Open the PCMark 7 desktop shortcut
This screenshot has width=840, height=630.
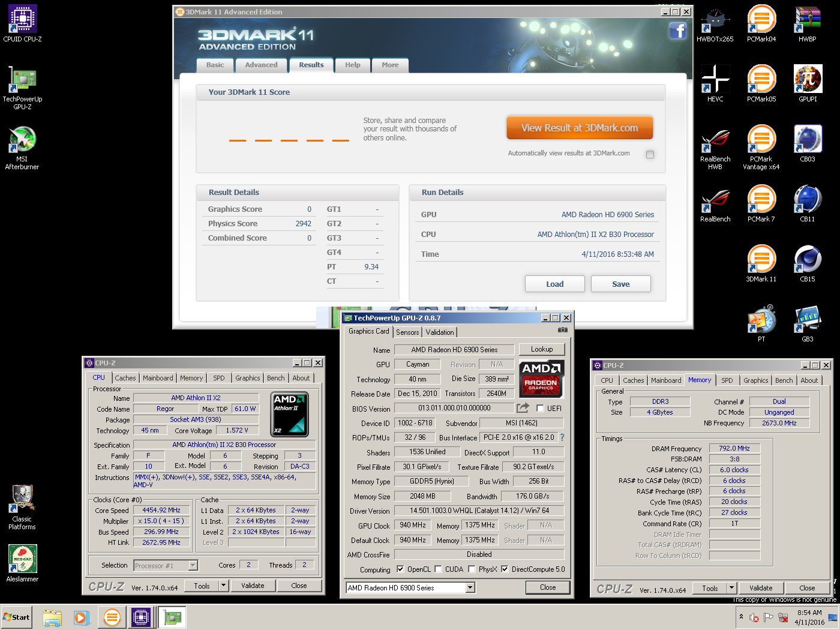pyautogui.click(x=761, y=204)
